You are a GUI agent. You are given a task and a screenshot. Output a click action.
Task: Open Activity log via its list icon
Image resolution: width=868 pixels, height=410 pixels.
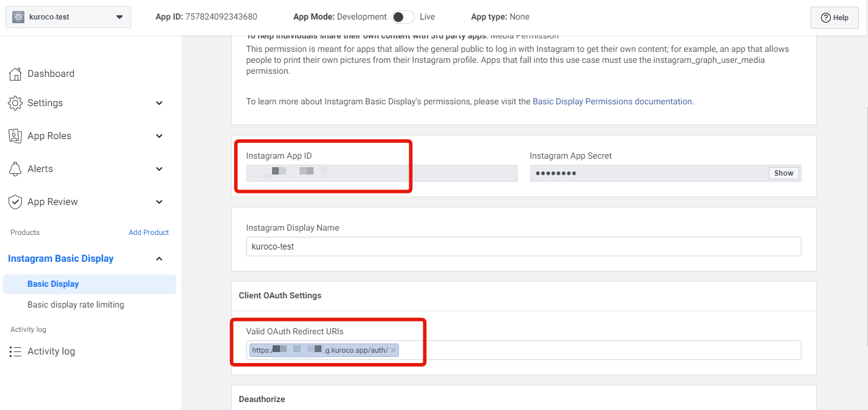pyautogui.click(x=16, y=351)
